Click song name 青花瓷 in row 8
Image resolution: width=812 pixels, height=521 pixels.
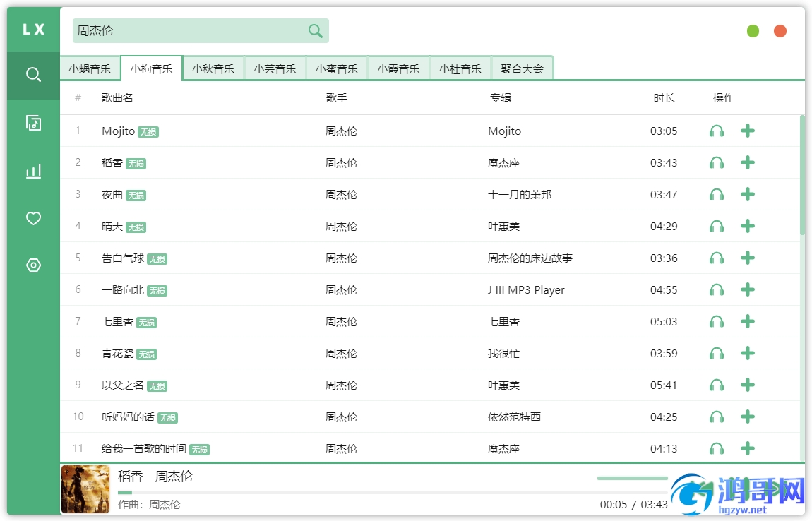point(117,354)
